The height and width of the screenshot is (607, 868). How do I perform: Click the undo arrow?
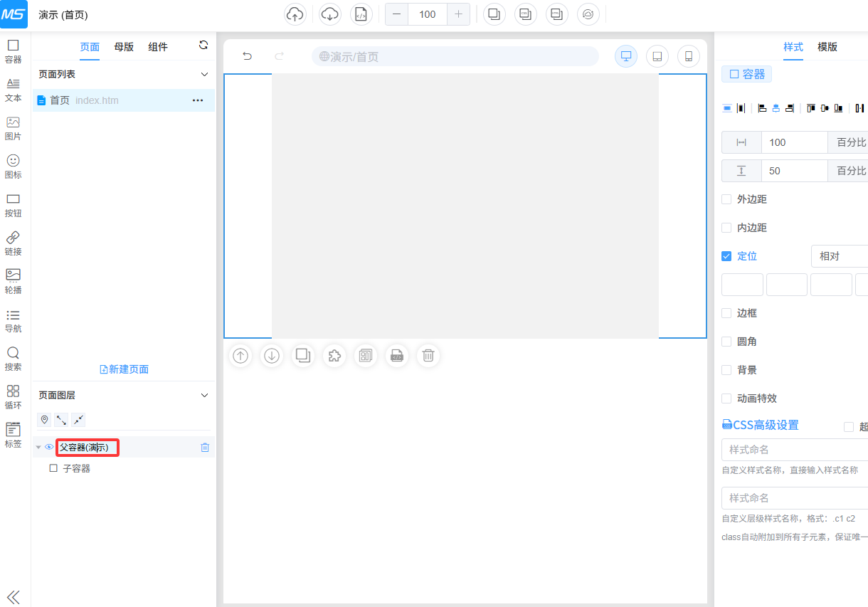pyautogui.click(x=248, y=56)
